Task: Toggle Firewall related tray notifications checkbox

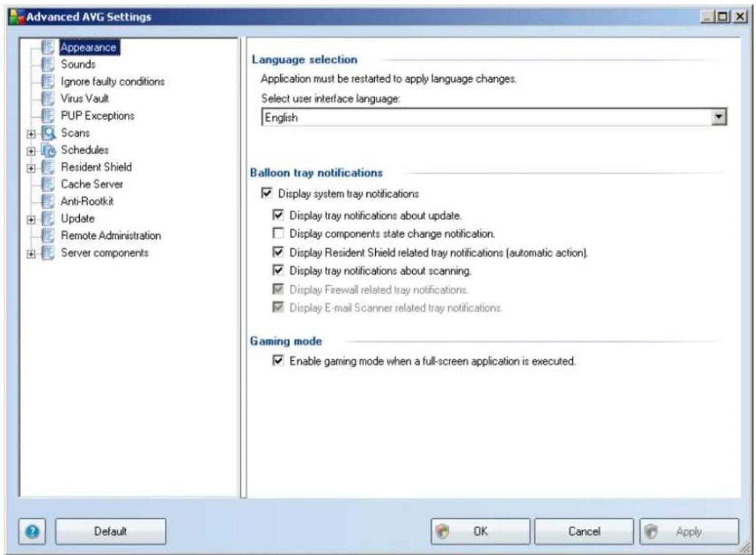Action: click(278, 289)
